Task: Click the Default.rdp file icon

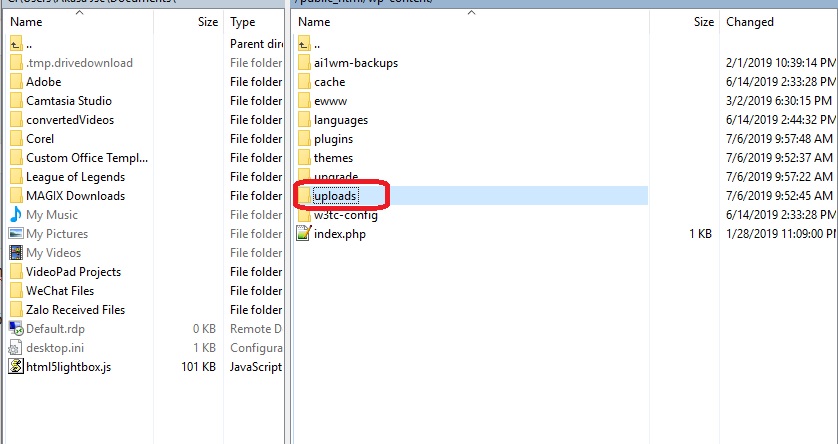Action: pyautogui.click(x=16, y=329)
